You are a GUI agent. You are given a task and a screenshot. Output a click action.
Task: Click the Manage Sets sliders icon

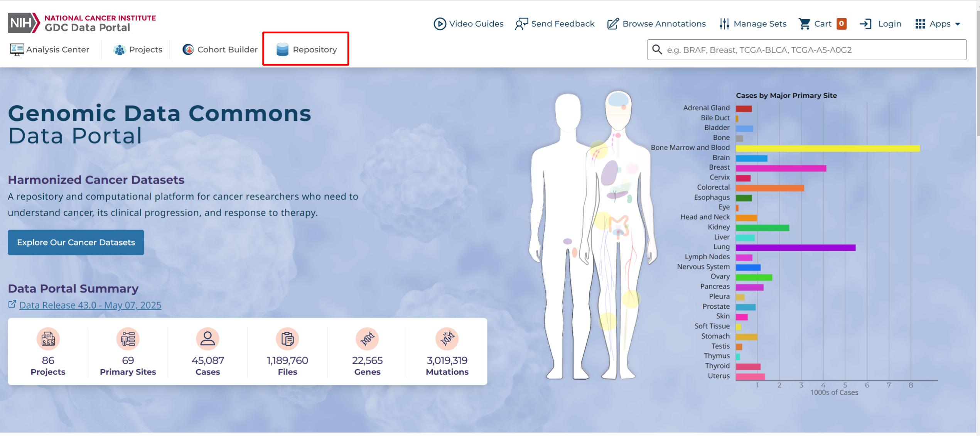724,24
